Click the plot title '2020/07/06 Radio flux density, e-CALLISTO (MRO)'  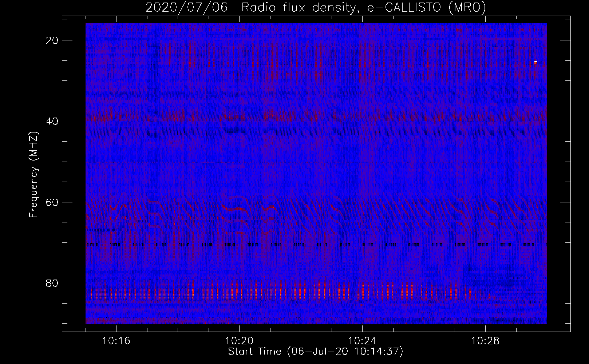[x=316, y=7]
